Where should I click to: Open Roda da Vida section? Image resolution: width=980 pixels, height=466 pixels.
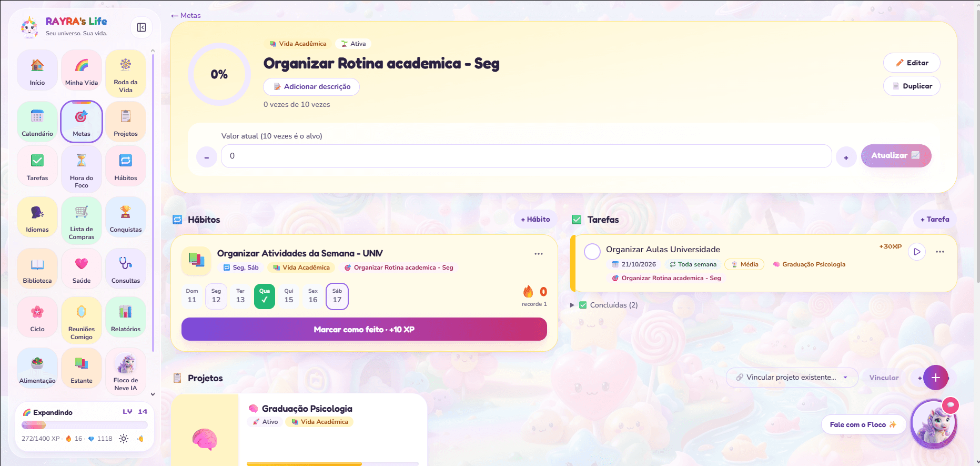click(126, 74)
